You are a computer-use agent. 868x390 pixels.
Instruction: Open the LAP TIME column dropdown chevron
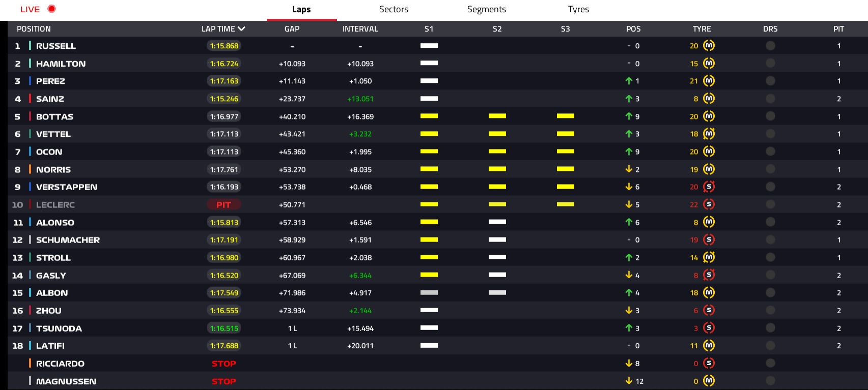pyautogui.click(x=241, y=29)
